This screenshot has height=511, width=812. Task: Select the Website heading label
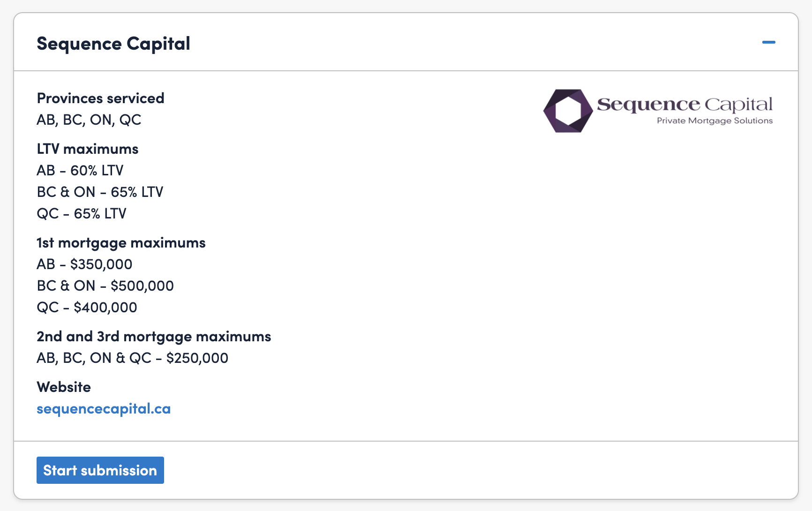tap(64, 387)
